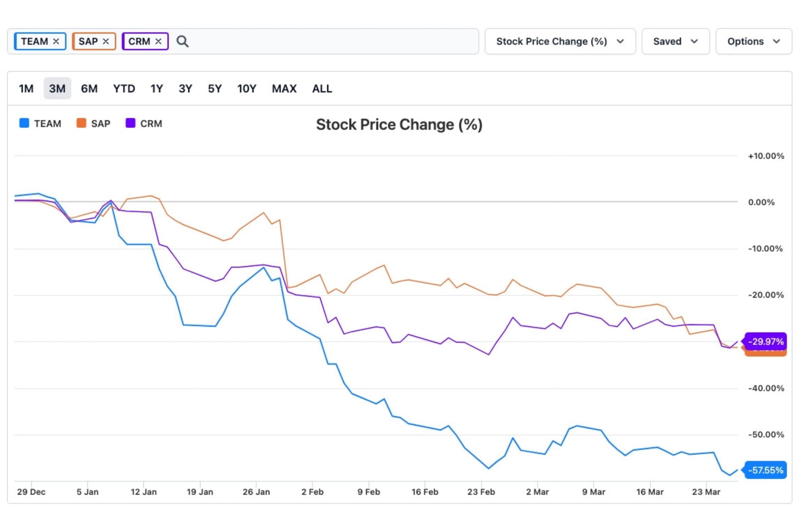Click the 29 Dec axis label
The width and height of the screenshot is (798, 532).
(x=31, y=492)
